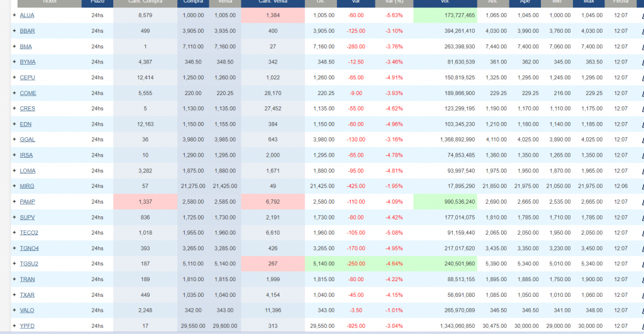
Task: Click the icon at the end of the TXAR row
Action: [641, 294]
